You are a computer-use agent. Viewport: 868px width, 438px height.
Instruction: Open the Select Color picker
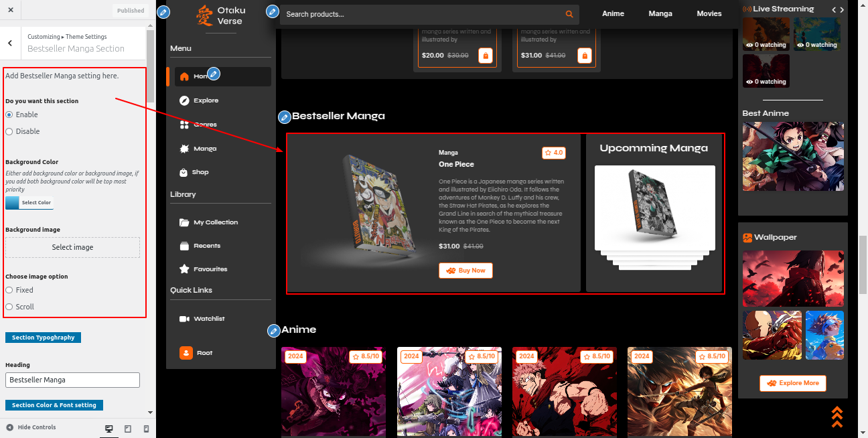click(x=29, y=203)
